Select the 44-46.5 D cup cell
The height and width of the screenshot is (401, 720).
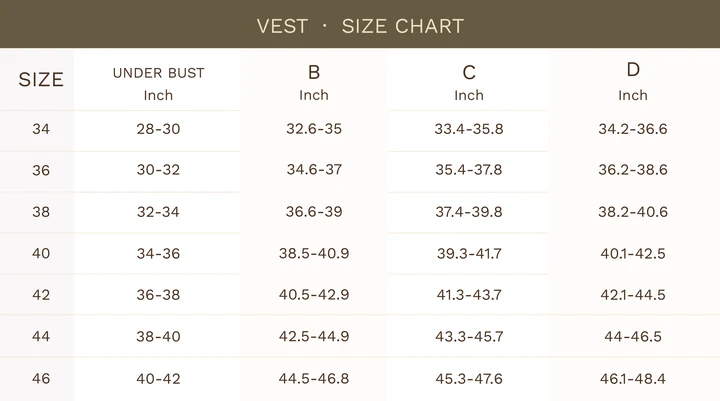coord(633,336)
